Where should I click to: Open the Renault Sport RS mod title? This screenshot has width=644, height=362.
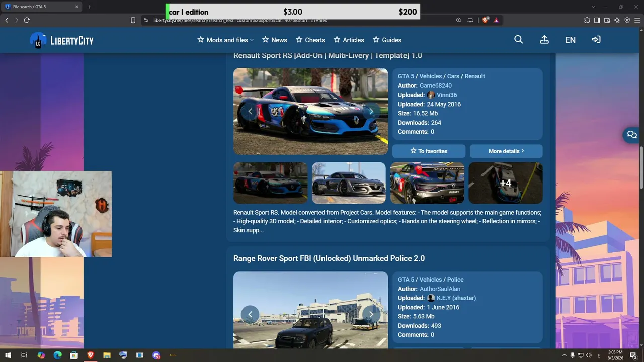(328, 55)
